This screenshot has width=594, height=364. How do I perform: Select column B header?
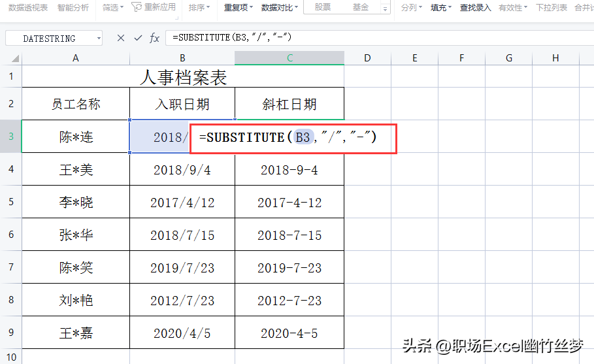182,58
